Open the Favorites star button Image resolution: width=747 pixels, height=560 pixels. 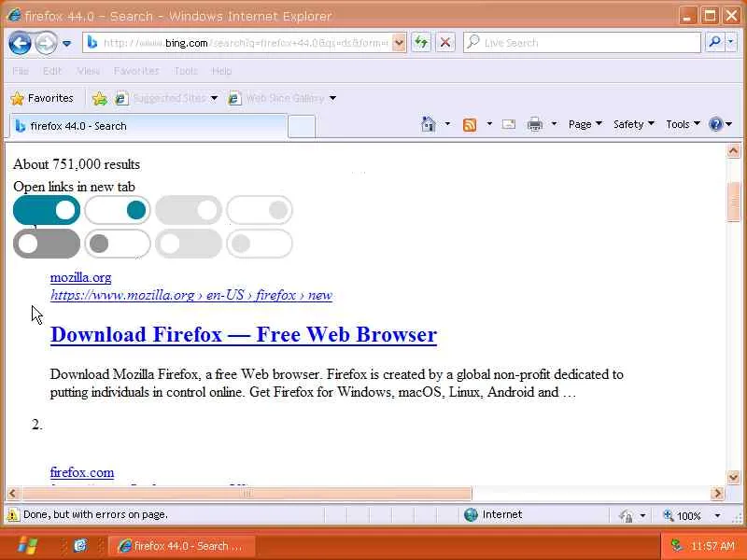42,98
